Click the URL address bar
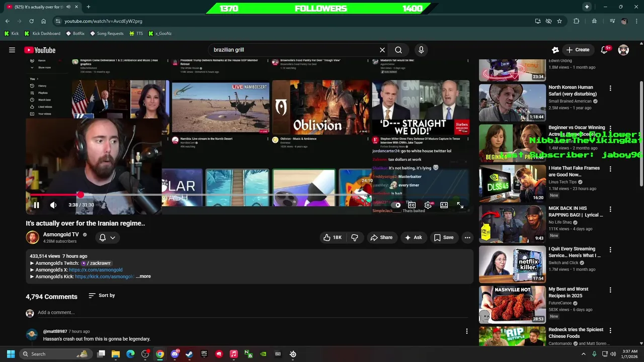644x362 pixels. 297,21
